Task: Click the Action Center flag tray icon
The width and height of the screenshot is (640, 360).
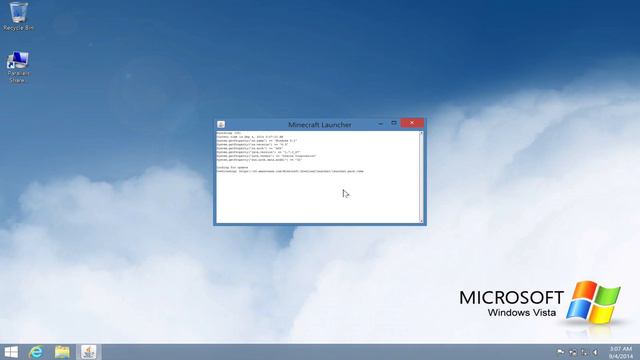Action: (561, 352)
